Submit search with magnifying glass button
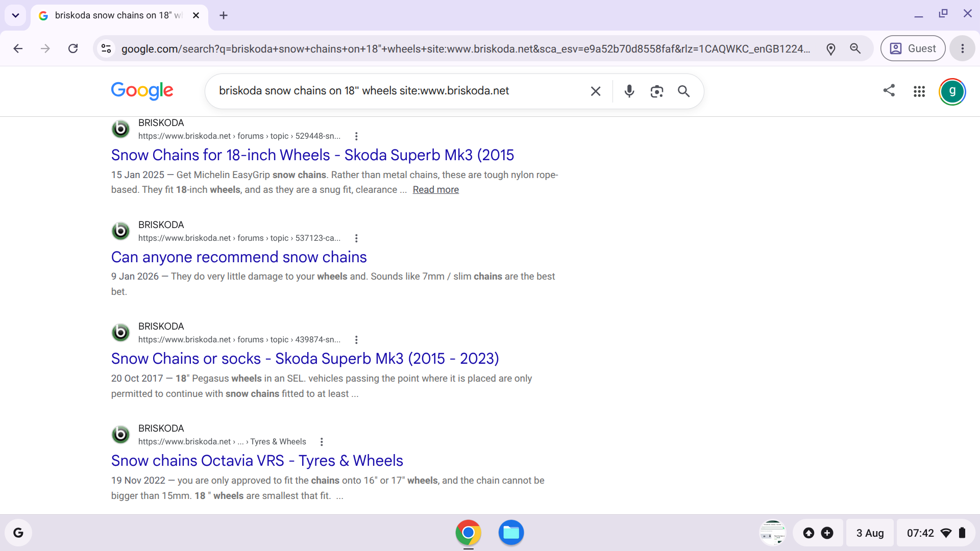 point(684,91)
